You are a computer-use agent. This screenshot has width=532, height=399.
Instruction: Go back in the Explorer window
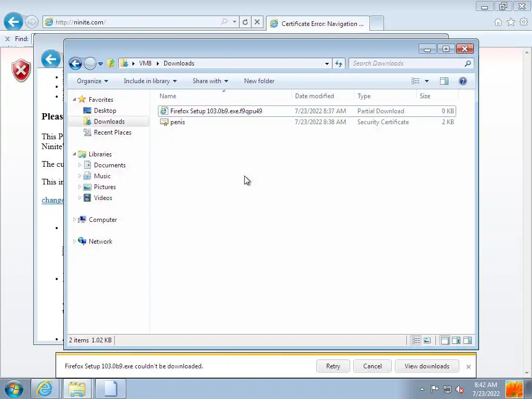point(75,63)
